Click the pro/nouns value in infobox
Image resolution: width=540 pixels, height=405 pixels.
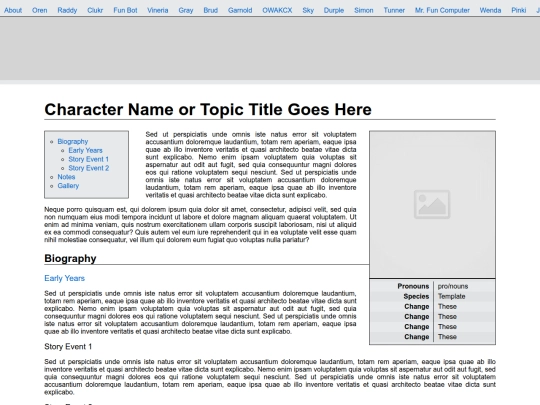453,286
